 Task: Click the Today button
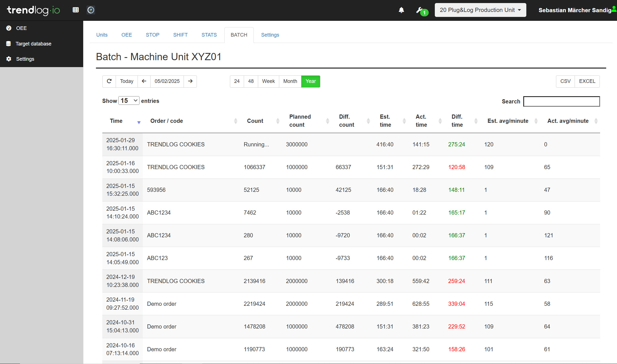(127, 81)
